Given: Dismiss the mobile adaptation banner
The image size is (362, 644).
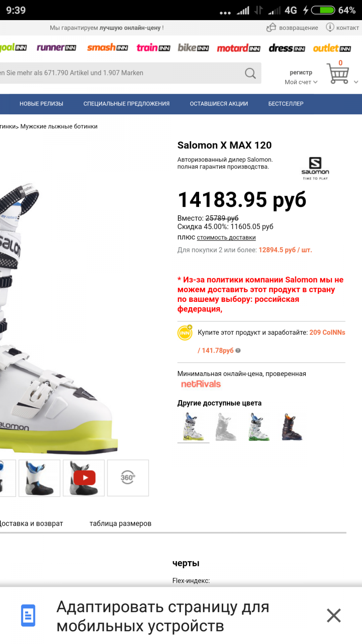Looking at the screenshot, I should (334, 615).
